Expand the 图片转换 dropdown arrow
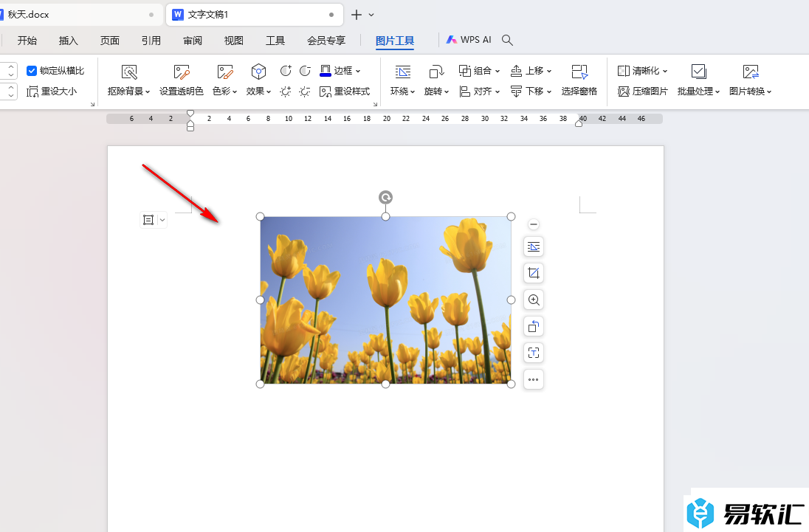809x532 pixels. click(x=769, y=91)
